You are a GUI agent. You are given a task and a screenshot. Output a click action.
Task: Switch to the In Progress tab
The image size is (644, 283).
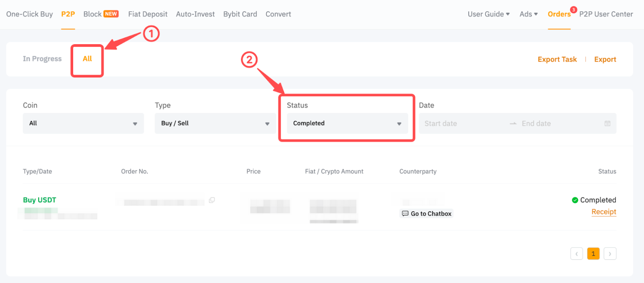coord(42,59)
